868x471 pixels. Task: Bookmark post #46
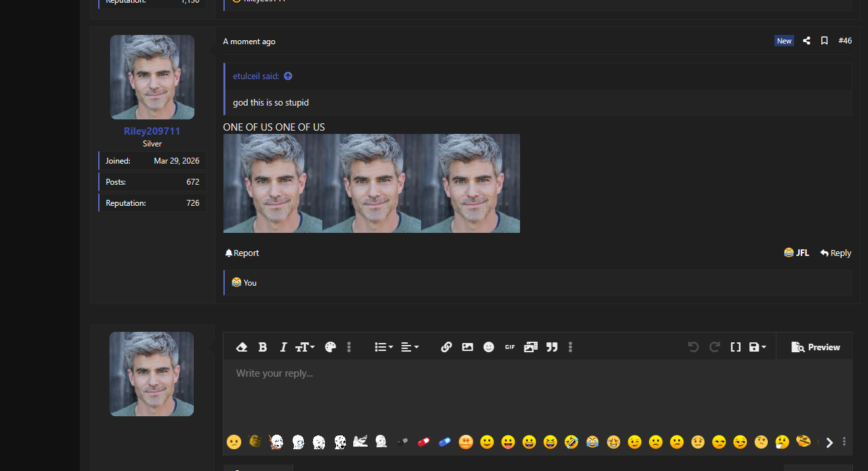coord(824,41)
